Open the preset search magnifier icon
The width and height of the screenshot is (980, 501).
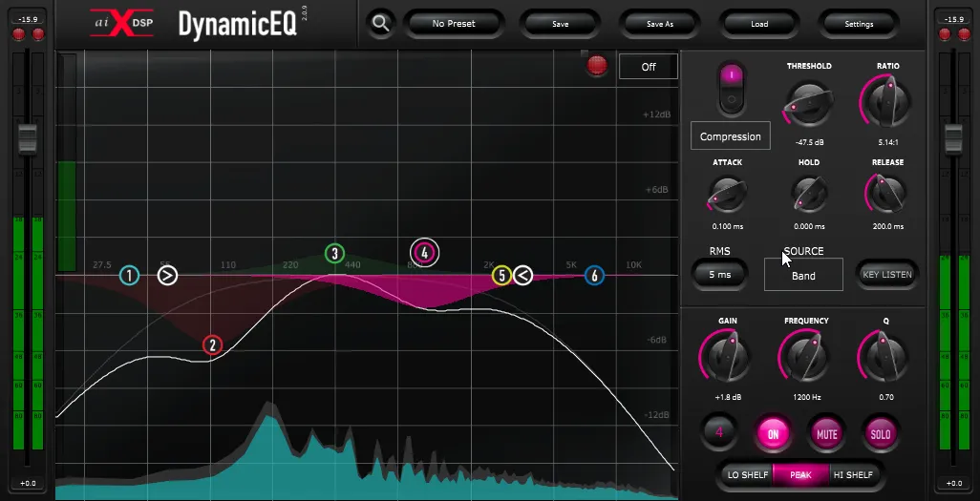380,24
